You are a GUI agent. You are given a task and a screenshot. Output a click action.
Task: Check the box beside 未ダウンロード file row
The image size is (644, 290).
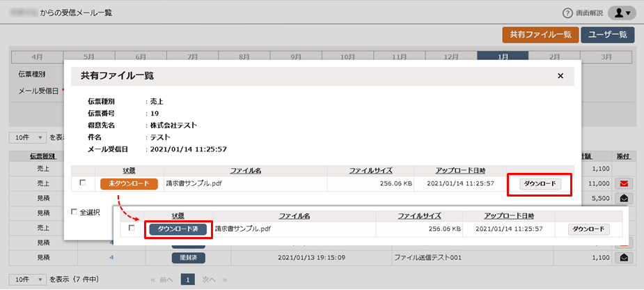[83, 183]
